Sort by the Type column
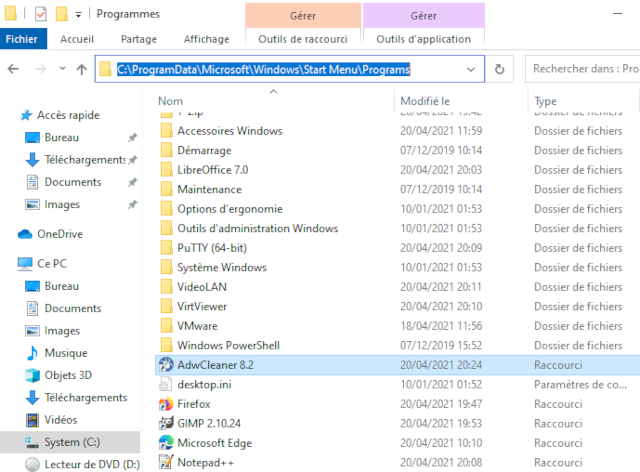Viewport: 640px width, 472px height. pyautogui.click(x=545, y=101)
